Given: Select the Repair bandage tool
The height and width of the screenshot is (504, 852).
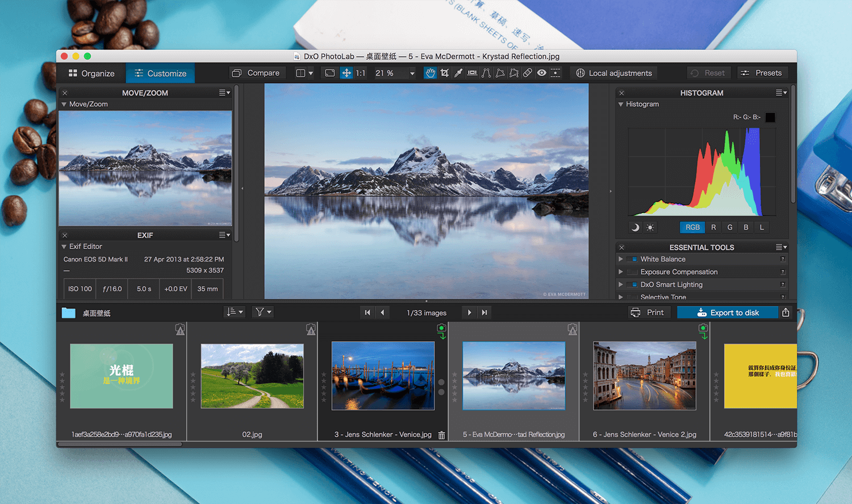Looking at the screenshot, I should pyautogui.click(x=528, y=73).
